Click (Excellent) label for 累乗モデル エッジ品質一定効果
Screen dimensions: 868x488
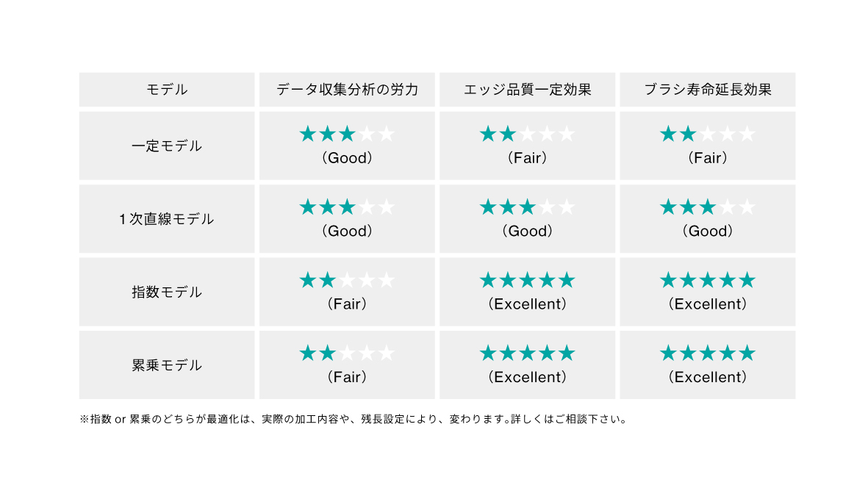click(528, 377)
